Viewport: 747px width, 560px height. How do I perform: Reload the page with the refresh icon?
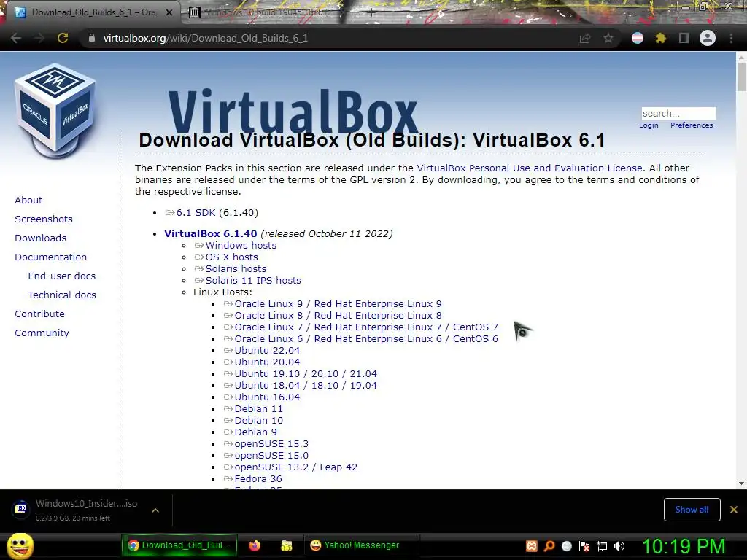pyautogui.click(x=63, y=38)
